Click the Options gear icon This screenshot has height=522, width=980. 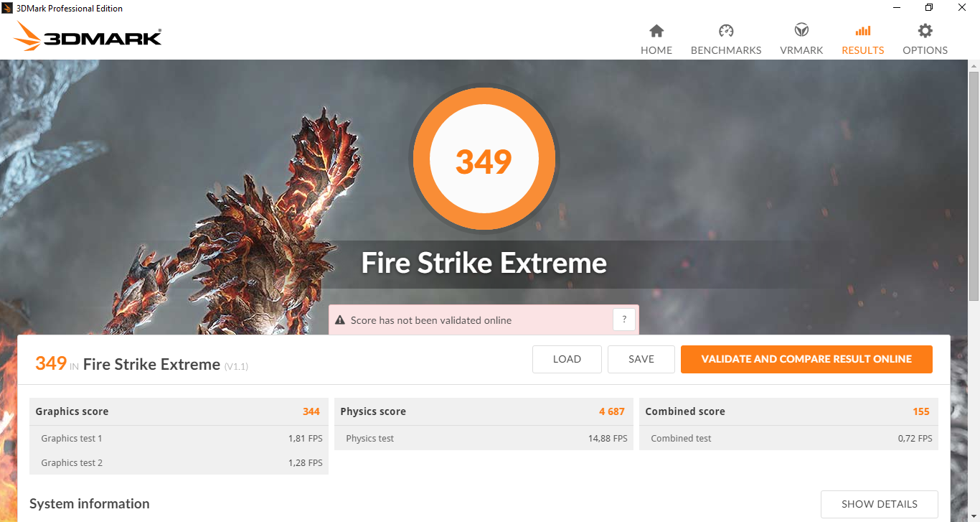(x=925, y=31)
